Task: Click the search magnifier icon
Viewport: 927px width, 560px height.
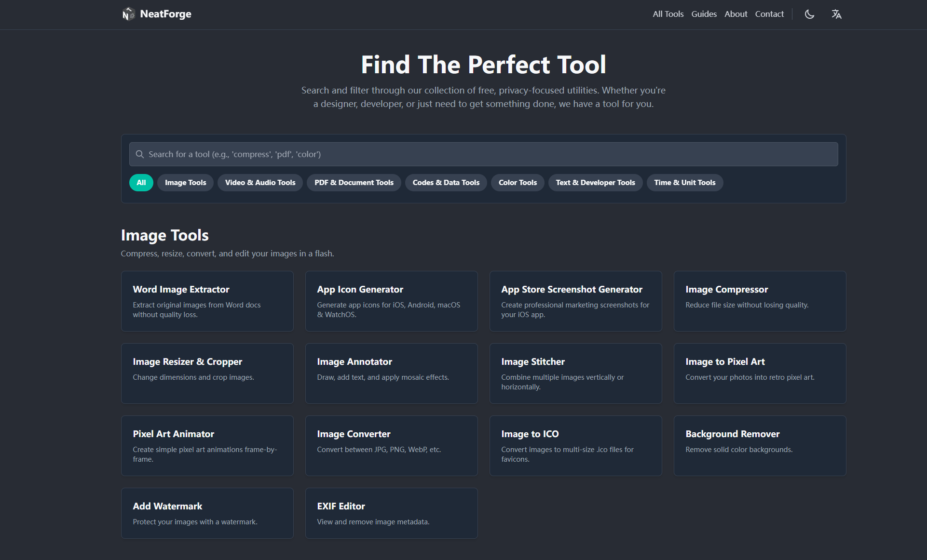Action: pyautogui.click(x=140, y=154)
